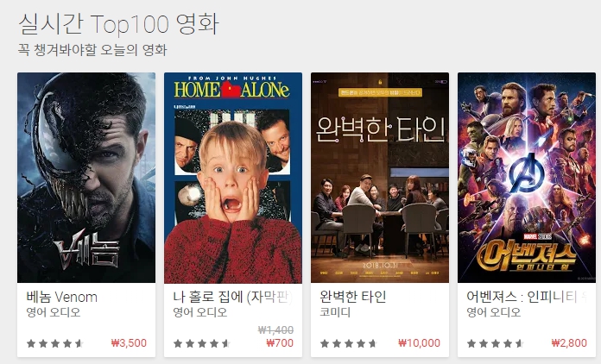
Task: Click 영어 오디오 subtitle under Venom
Action: [54, 312]
